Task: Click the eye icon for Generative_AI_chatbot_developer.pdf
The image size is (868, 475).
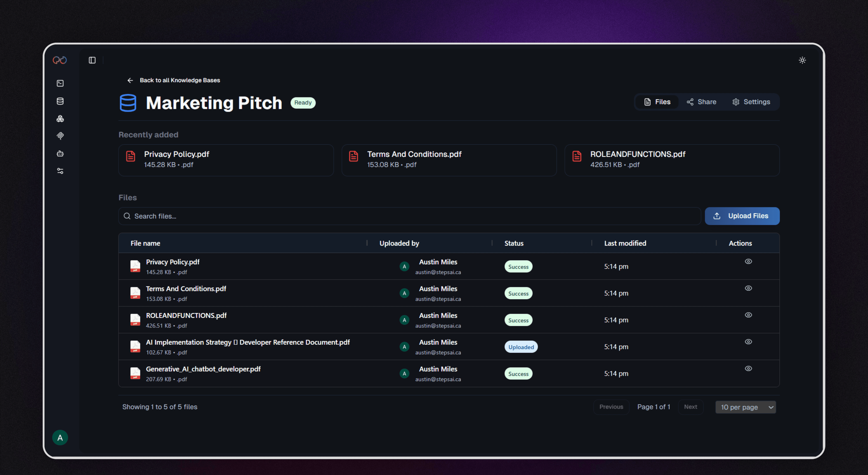Action: point(748,369)
